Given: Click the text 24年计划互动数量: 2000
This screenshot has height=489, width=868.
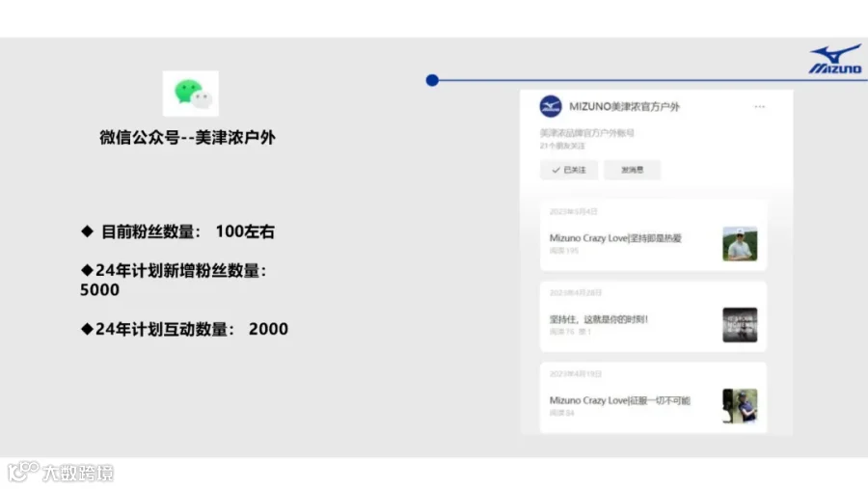Looking at the screenshot, I should [x=184, y=329].
